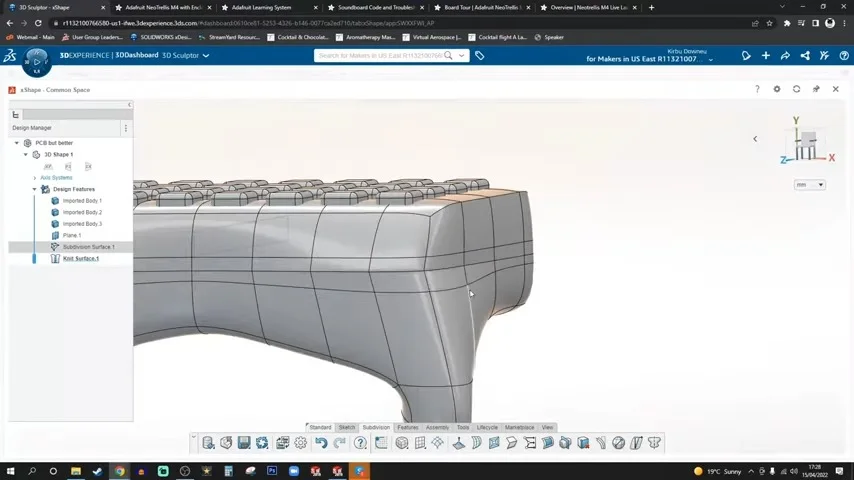
Task: Switch to the Sketch toolbar tab
Action: coord(346,428)
